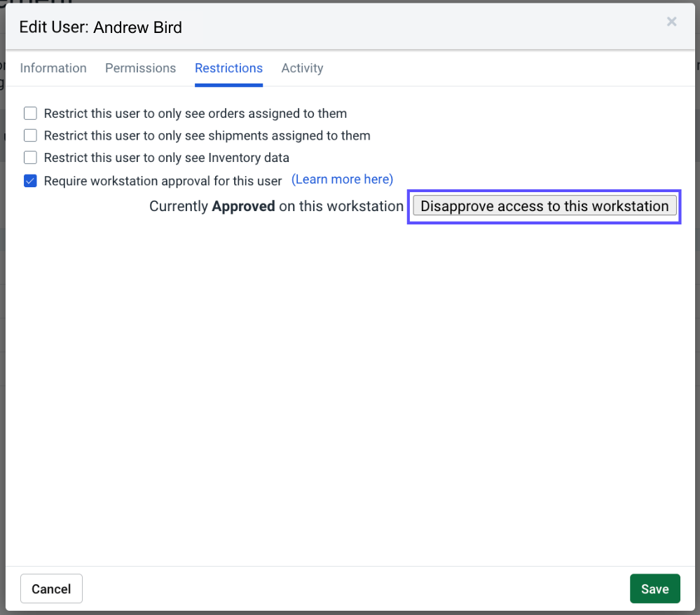
Task: Enable restrict user to Inventory data only
Action: click(x=30, y=158)
